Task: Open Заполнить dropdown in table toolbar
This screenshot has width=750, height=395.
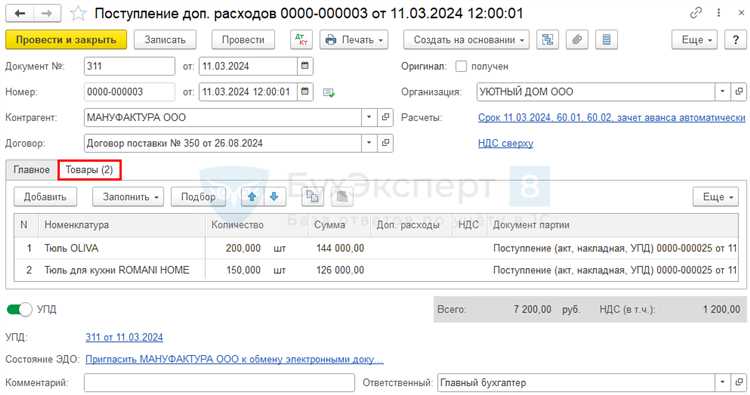Action: click(x=128, y=197)
